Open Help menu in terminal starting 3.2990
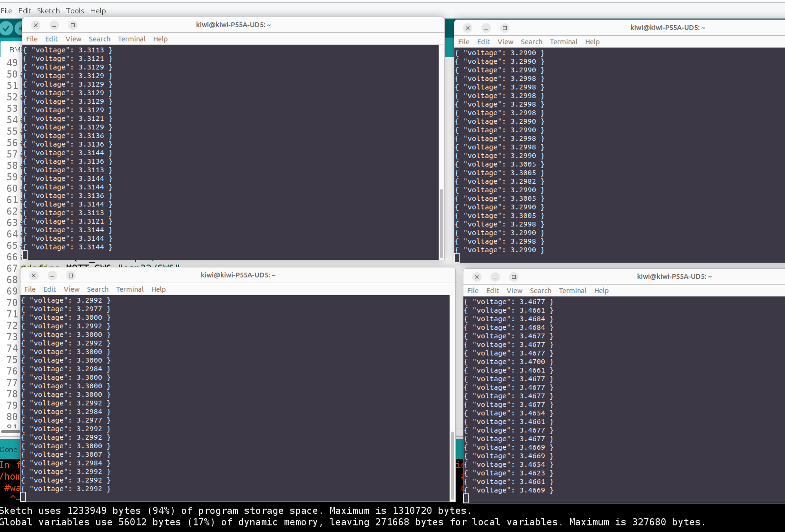The width and height of the screenshot is (785, 532). coord(592,42)
